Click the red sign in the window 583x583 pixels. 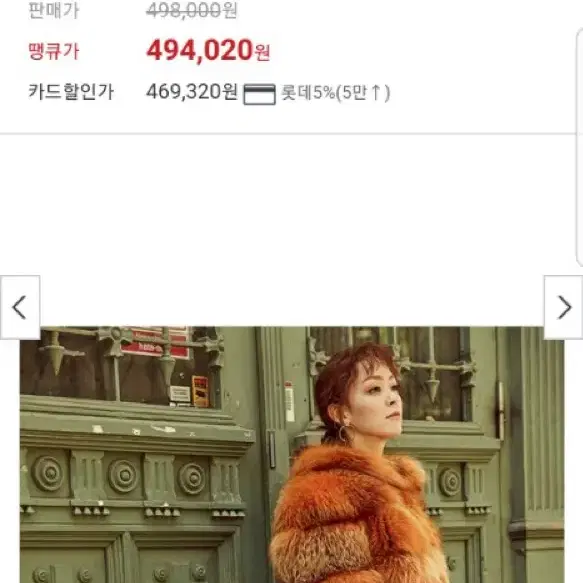(x=155, y=342)
